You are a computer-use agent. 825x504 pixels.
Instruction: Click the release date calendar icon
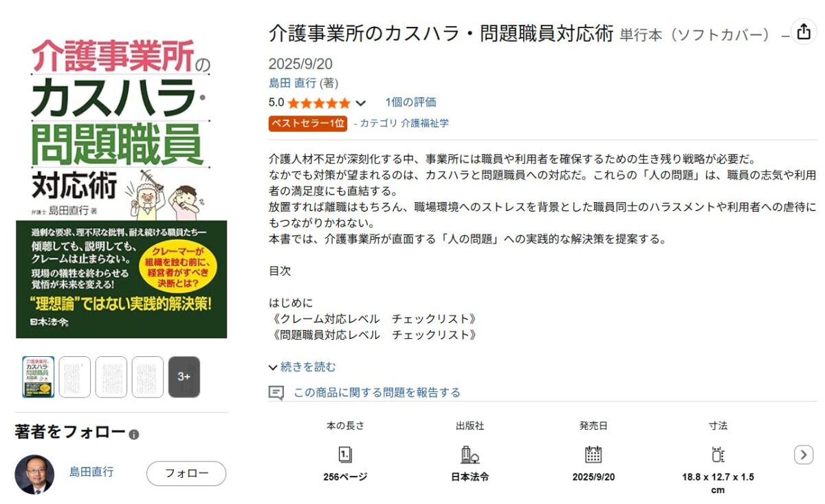[x=593, y=454]
